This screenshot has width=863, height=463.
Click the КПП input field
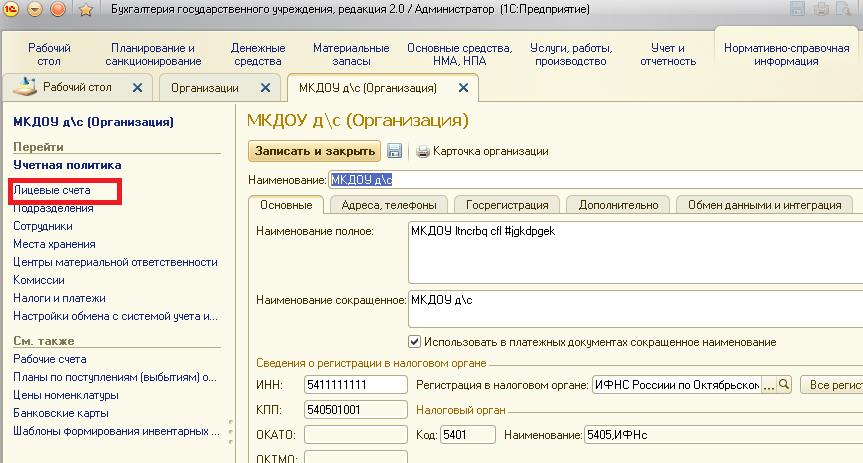click(x=356, y=410)
